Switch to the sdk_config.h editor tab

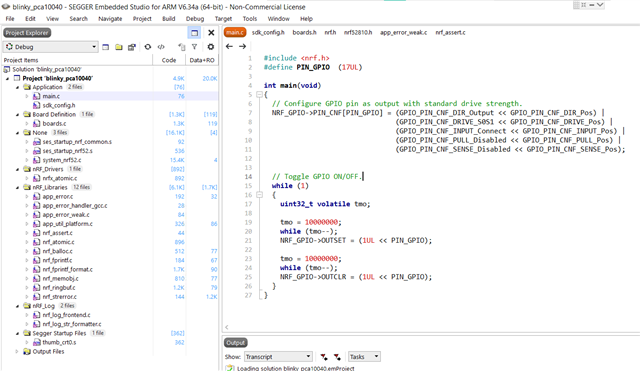click(x=268, y=32)
